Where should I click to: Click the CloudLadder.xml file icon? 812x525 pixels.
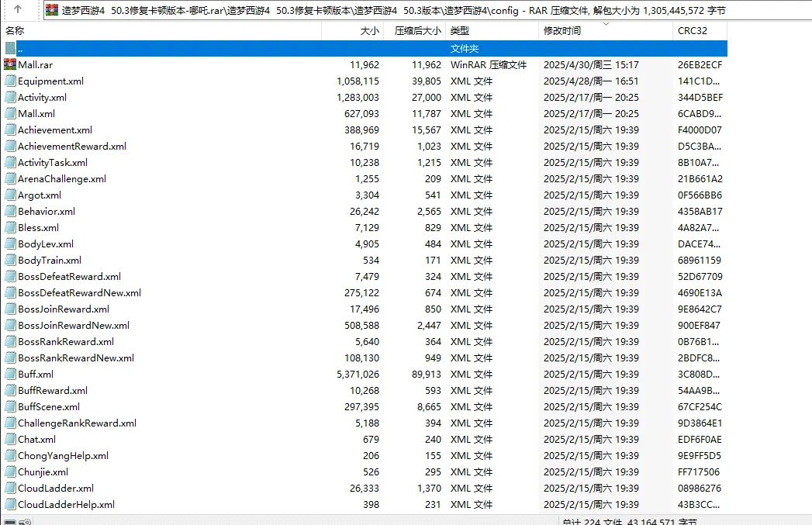(x=10, y=489)
